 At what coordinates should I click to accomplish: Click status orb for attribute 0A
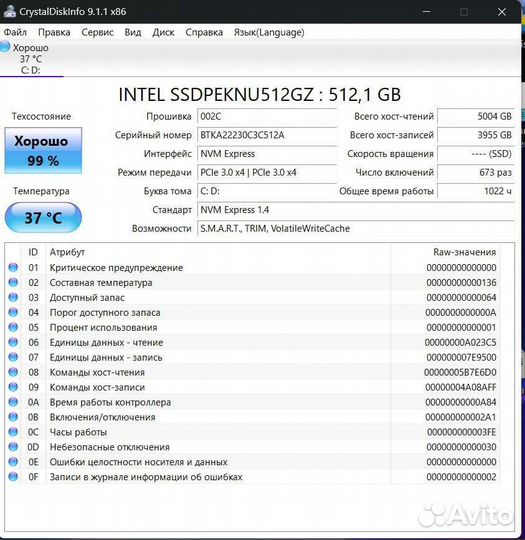[13, 402]
